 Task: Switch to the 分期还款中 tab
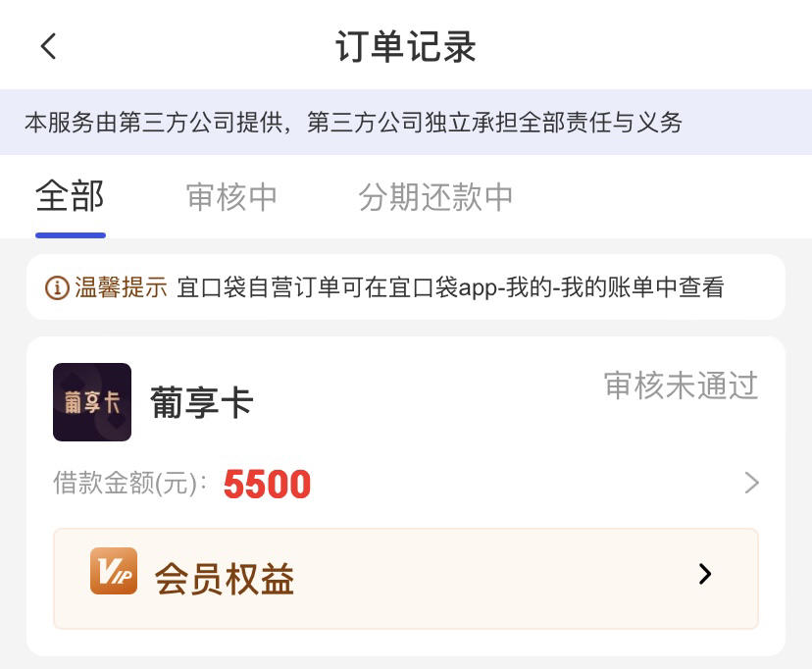435,197
